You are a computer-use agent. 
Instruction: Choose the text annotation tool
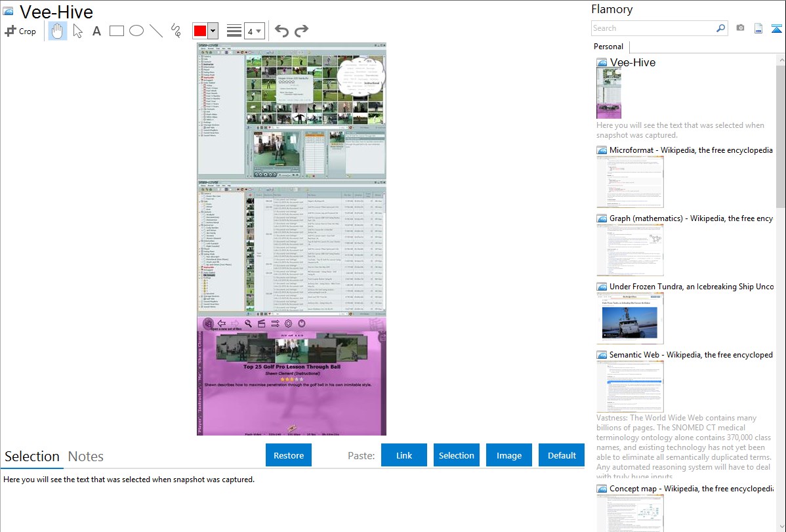pyautogui.click(x=96, y=31)
